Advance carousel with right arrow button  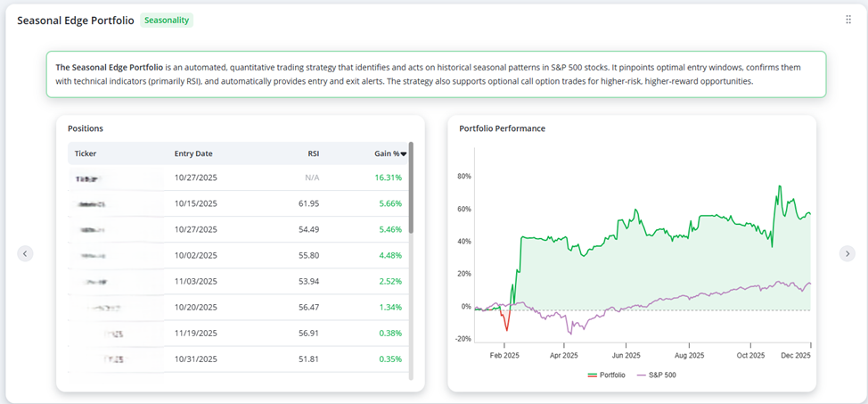(847, 254)
